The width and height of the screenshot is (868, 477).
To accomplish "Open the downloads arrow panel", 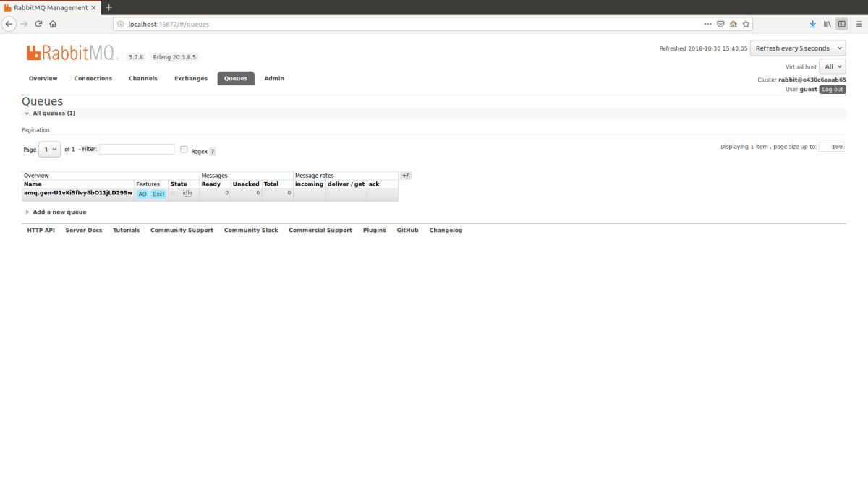I will pyautogui.click(x=812, y=24).
